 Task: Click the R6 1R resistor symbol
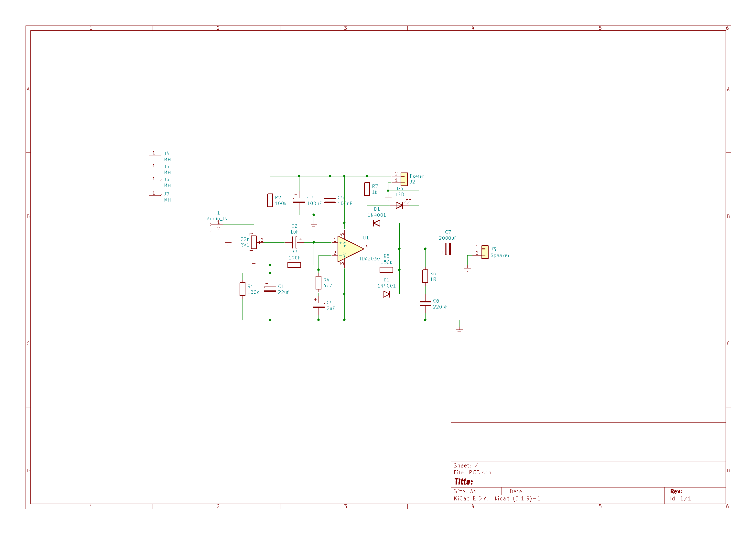(x=426, y=277)
